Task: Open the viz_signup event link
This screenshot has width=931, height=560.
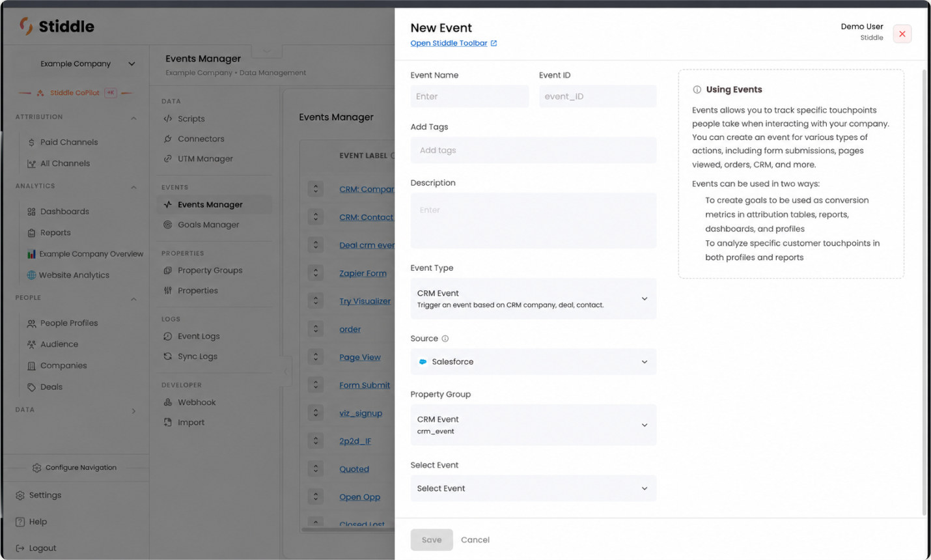Action: [361, 413]
